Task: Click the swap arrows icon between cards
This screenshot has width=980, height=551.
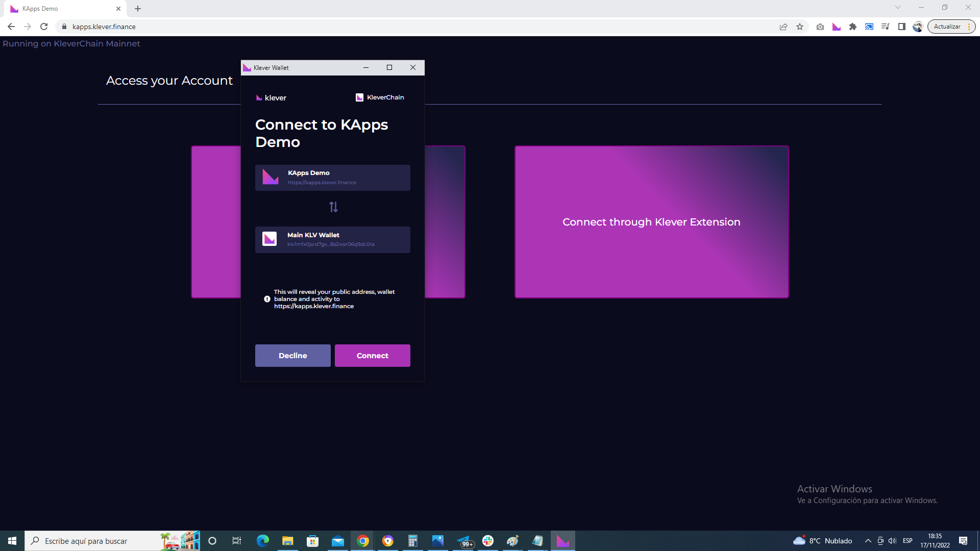Action: point(333,207)
